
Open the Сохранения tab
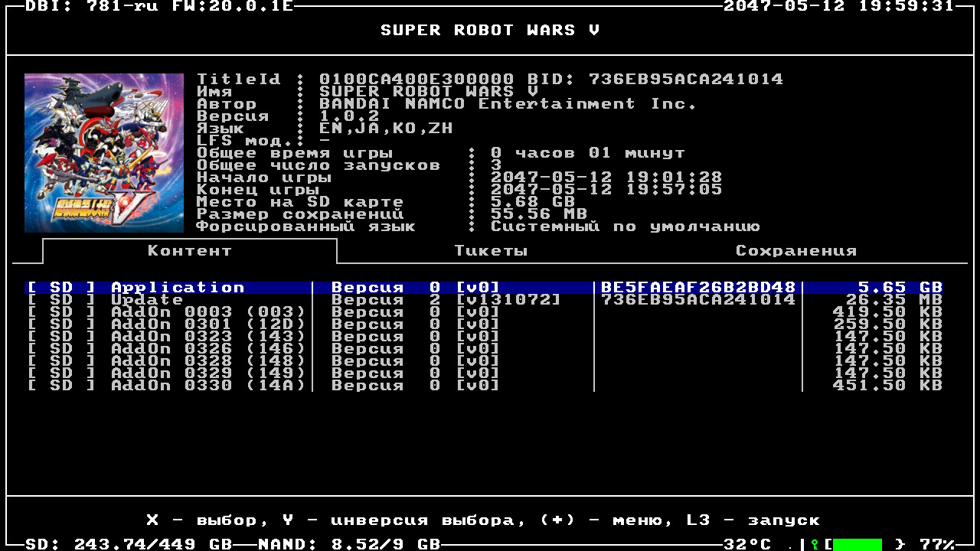tap(795, 251)
